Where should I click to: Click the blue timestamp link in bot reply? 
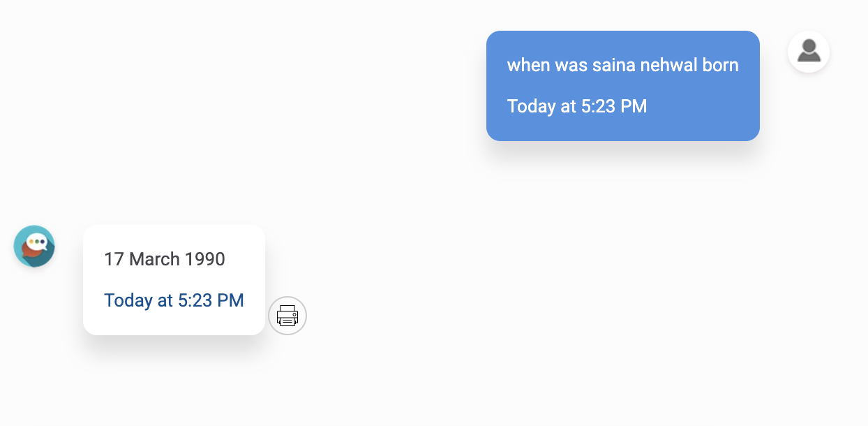(174, 300)
